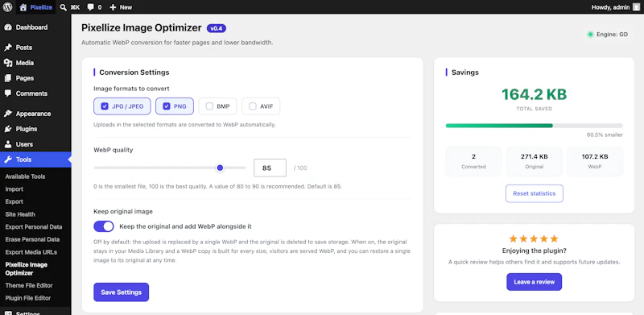
Task: Click the 2 Converted stat card
Action: (x=473, y=161)
